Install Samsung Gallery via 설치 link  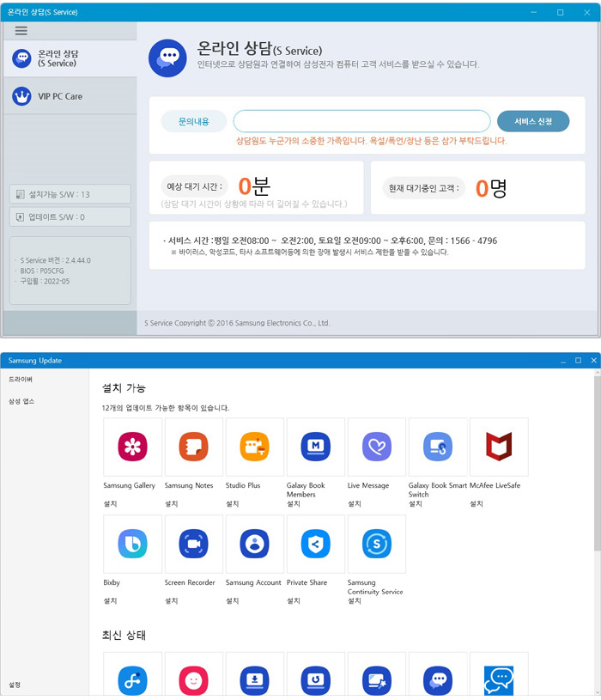tap(110, 503)
